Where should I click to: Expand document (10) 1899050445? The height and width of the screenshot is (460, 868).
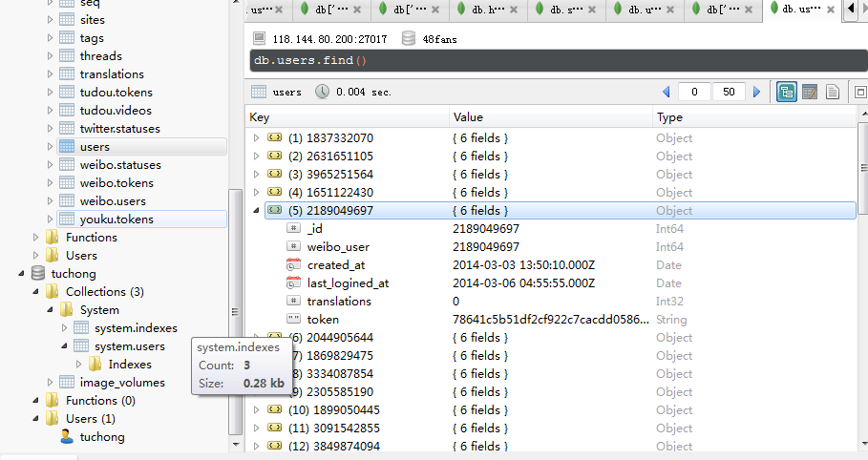click(x=256, y=409)
